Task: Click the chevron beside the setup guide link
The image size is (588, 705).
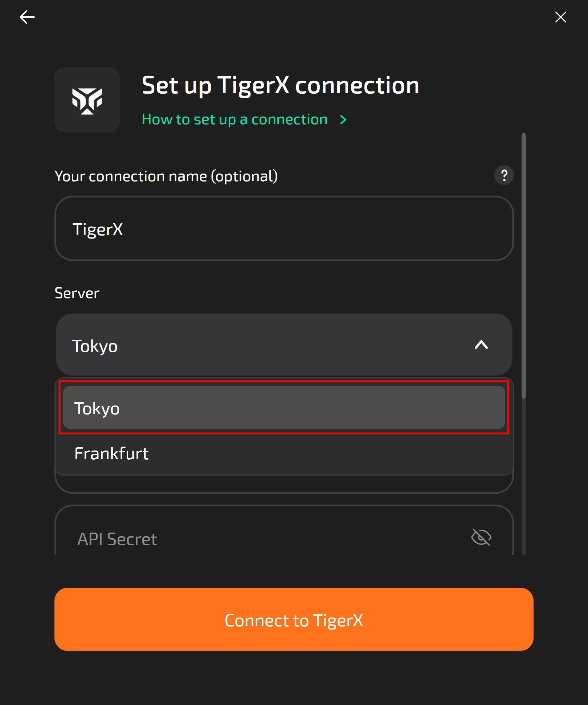Action: tap(343, 120)
